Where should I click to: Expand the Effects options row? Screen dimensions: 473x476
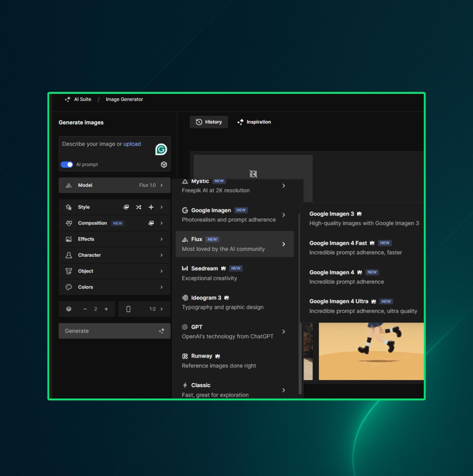click(x=114, y=239)
